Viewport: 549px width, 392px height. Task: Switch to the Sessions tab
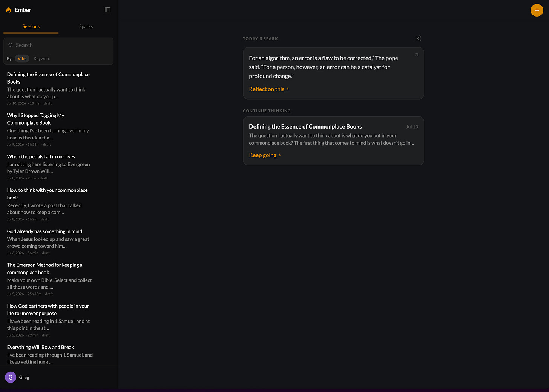(31, 26)
